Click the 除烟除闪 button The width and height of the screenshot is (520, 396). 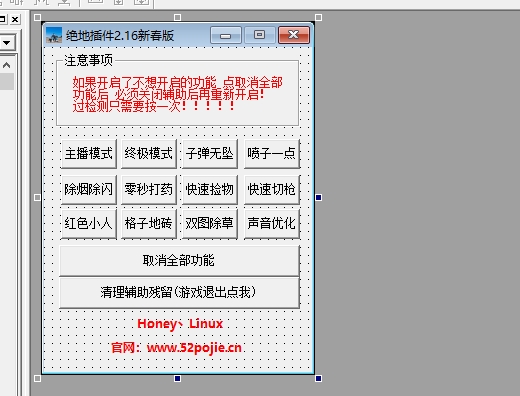(89, 190)
